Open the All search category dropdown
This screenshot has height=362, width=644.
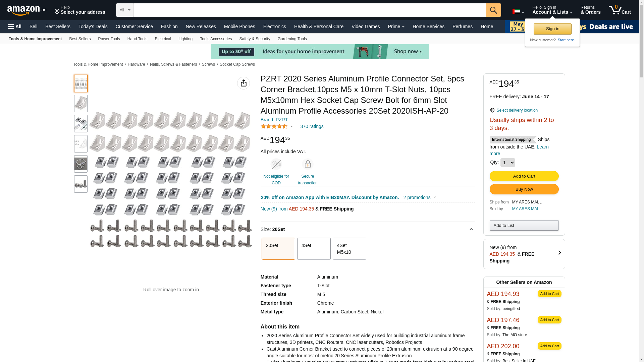124,10
